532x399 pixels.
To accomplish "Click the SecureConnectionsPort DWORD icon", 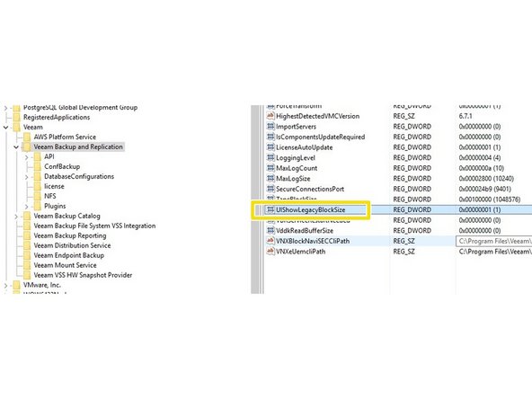I will click(270, 189).
